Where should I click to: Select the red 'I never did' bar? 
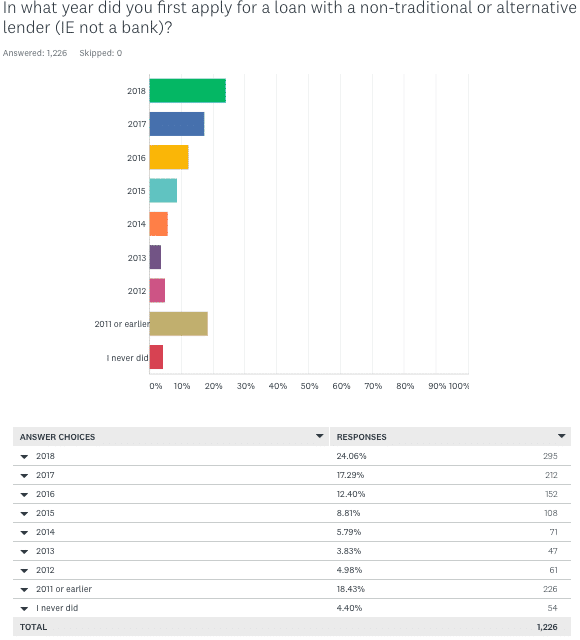click(x=156, y=357)
